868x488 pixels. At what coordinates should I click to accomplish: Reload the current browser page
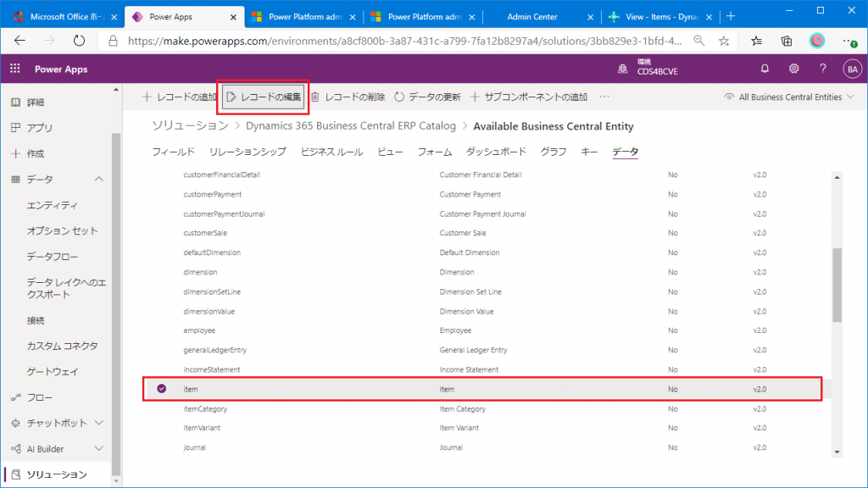point(79,41)
